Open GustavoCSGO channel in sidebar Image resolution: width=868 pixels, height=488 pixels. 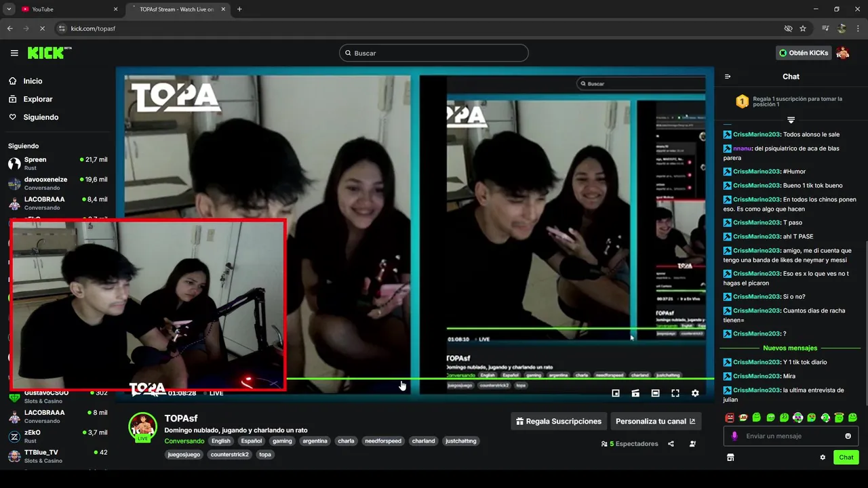[x=58, y=396]
